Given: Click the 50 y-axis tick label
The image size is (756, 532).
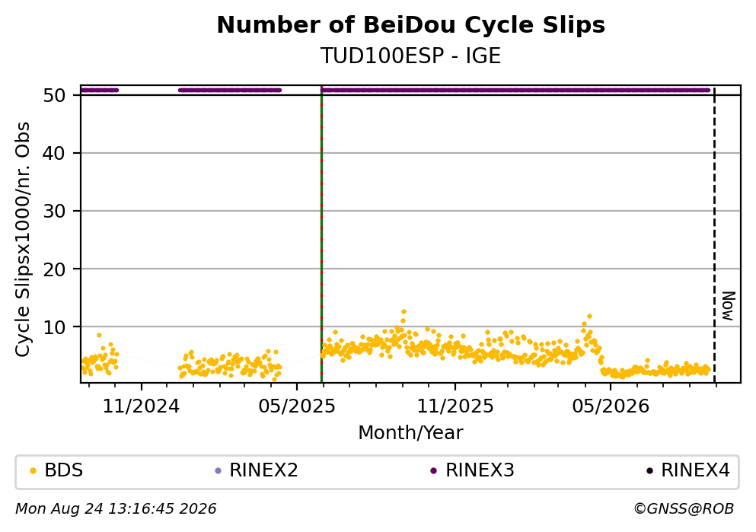Looking at the screenshot, I should 54,95.
